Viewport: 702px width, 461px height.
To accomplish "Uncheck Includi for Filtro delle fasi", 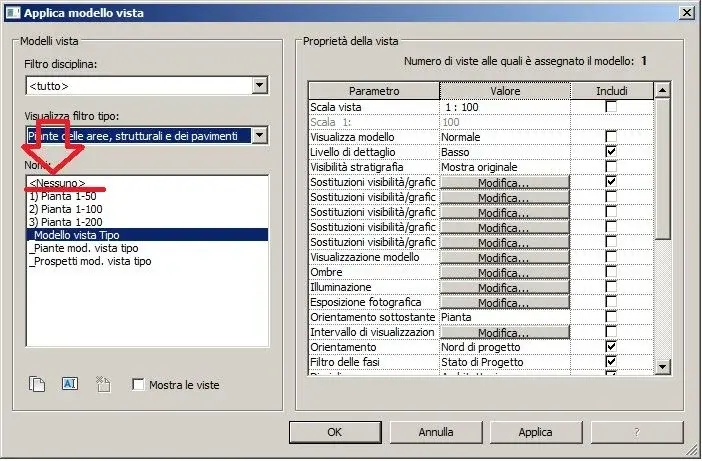I will click(611, 362).
